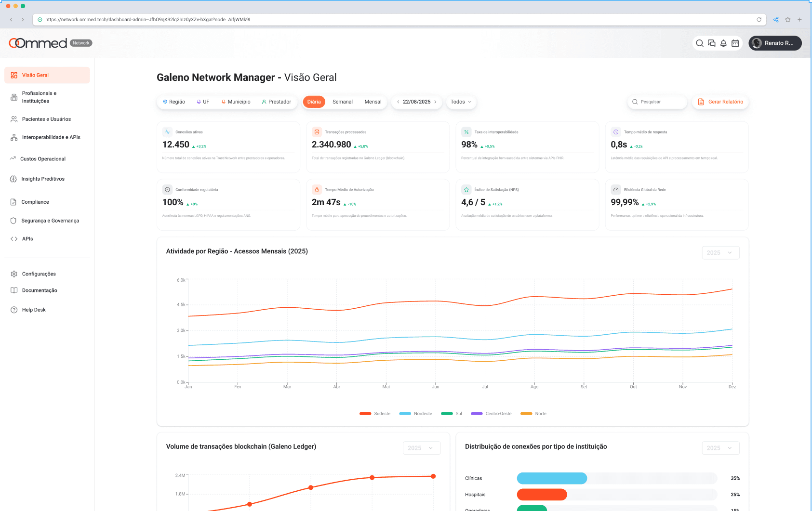
Task: Click the Pacientes e Usuários people icon
Action: point(14,119)
